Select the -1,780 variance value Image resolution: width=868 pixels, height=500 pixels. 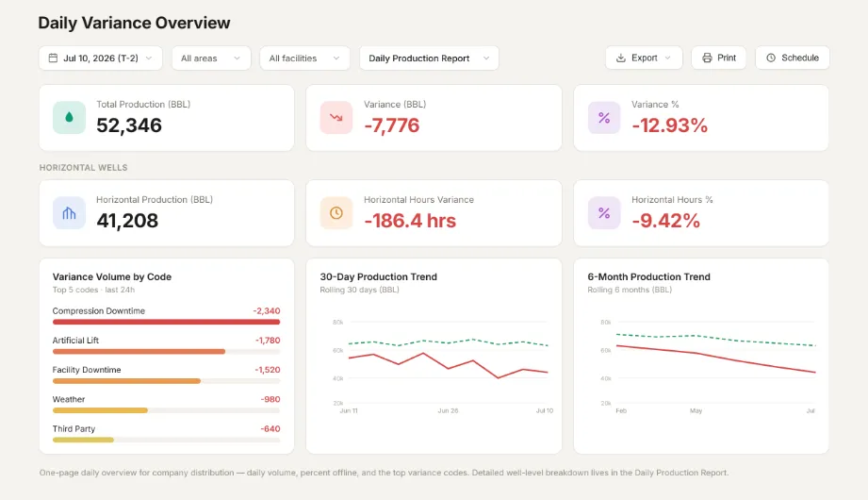click(x=268, y=341)
